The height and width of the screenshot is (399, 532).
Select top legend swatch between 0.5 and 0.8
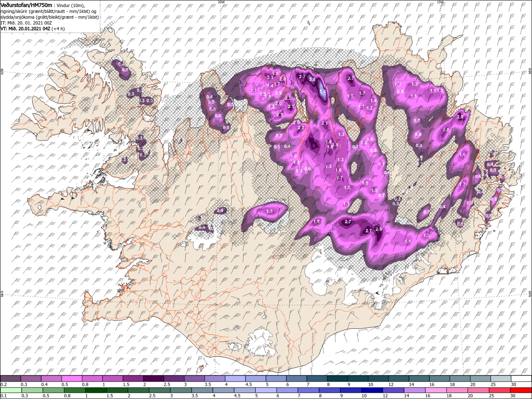[x=71, y=378]
